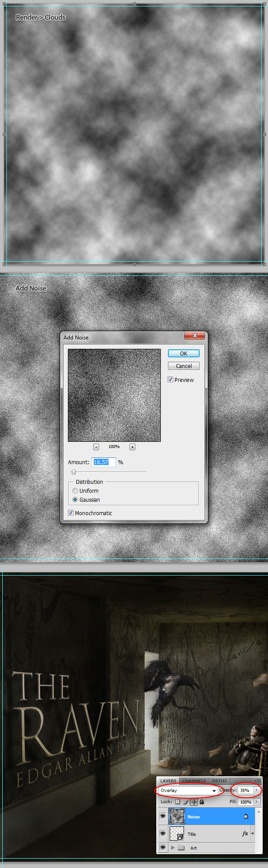
Task: Hide the Noise layer
Action: pos(163,816)
